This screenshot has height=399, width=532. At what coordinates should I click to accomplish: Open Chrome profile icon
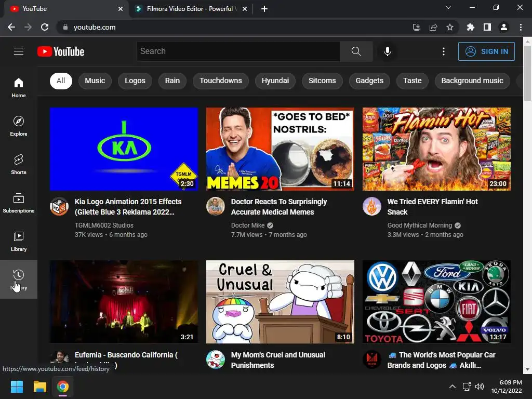504,27
